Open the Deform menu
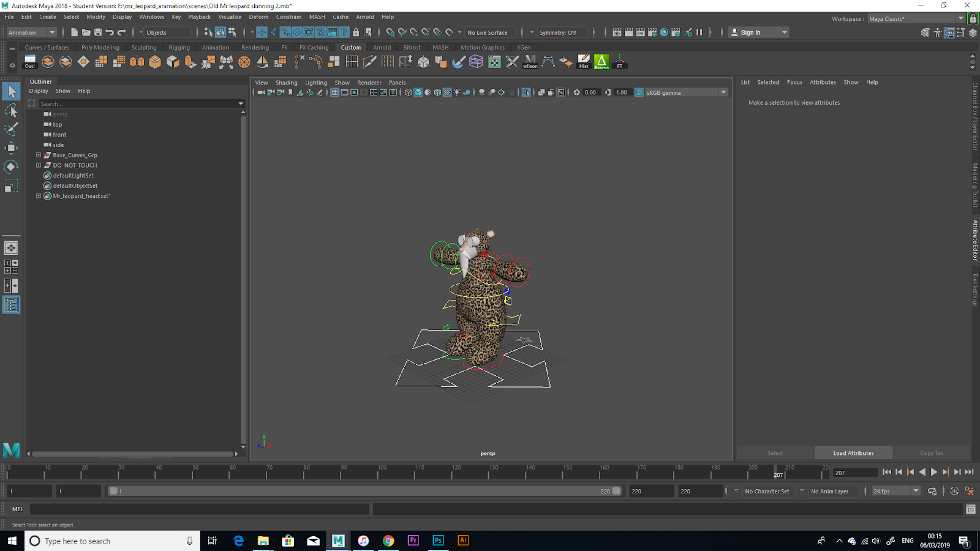The width and height of the screenshot is (980, 551). click(258, 17)
